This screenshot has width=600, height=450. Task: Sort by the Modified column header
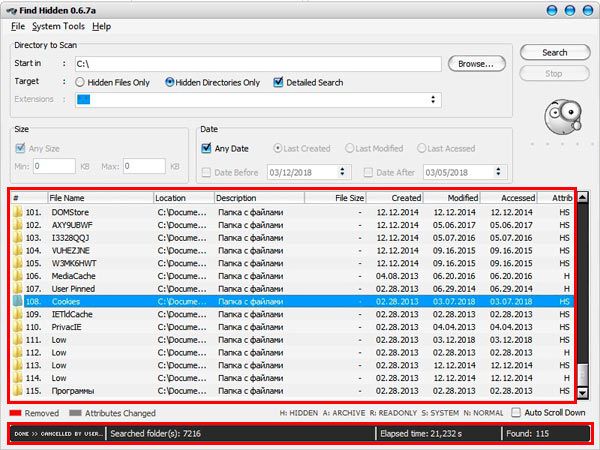coord(452,198)
